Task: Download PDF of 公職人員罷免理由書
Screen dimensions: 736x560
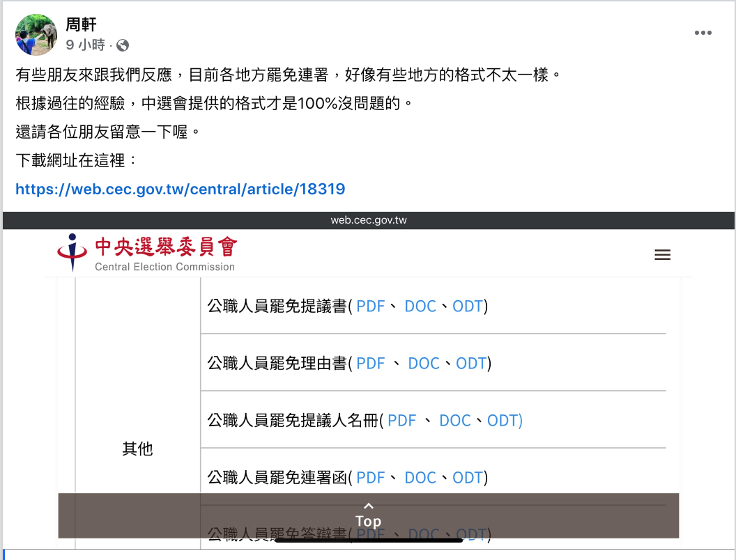Action: tap(370, 364)
